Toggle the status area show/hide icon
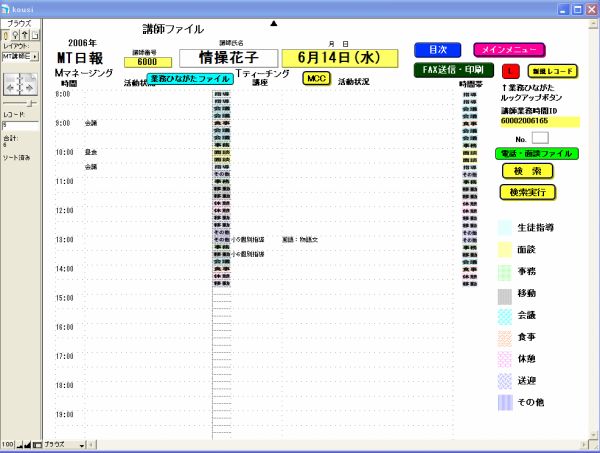Viewport: 600px width, 453px height. pos(38,443)
